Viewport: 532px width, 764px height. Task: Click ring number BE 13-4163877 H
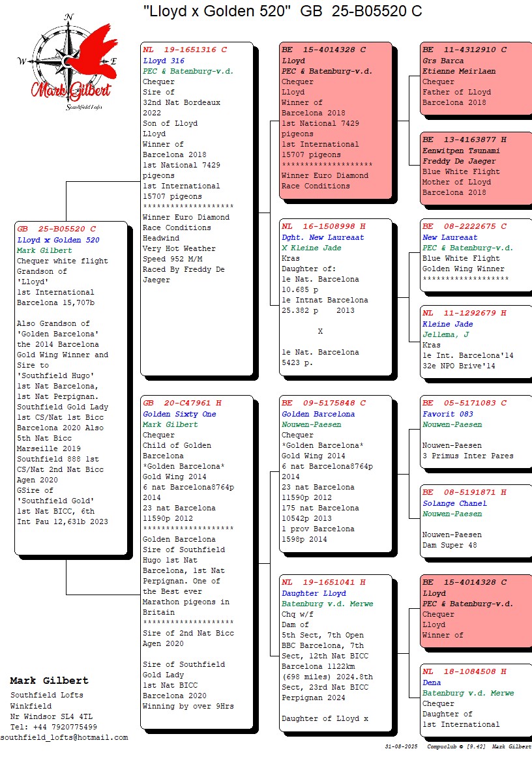pos(464,140)
